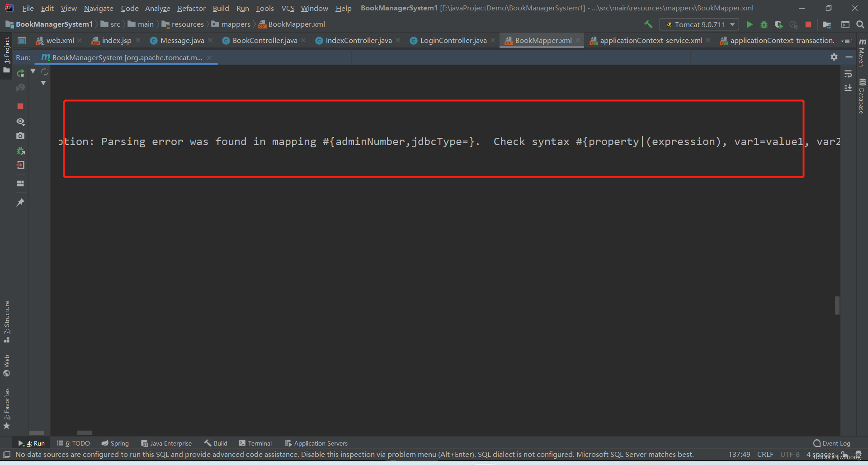This screenshot has width=868, height=465.
Task: Take a thread dump with the camera icon
Action: coord(20,136)
